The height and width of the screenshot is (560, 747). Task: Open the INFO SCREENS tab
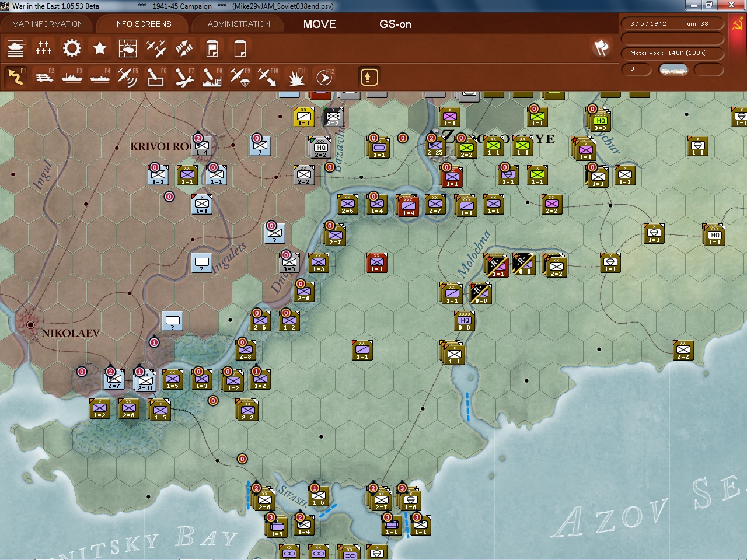(143, 24)
